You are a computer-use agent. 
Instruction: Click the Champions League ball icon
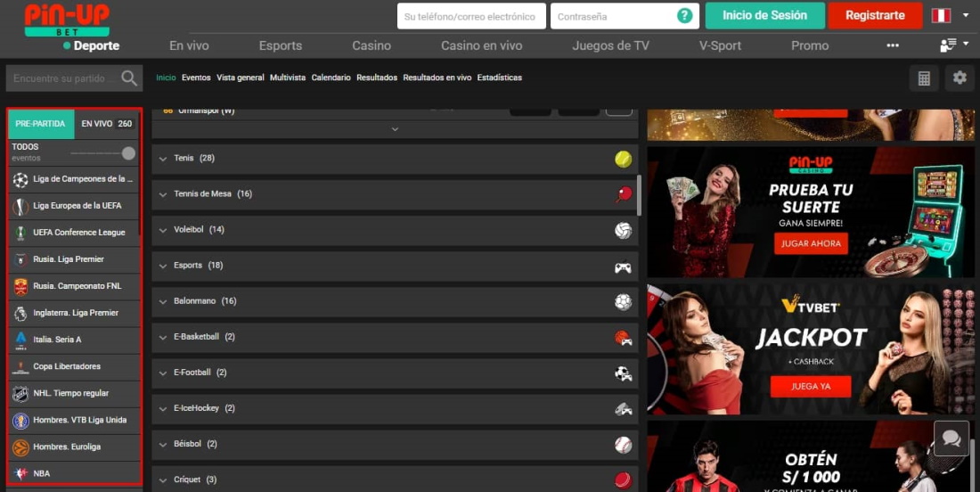click(x=20, y=180)
